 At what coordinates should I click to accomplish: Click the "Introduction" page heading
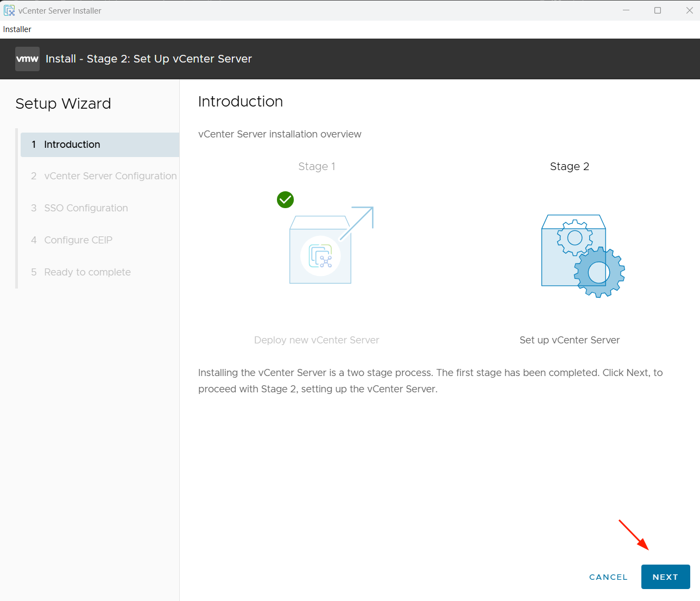(241, 102)
